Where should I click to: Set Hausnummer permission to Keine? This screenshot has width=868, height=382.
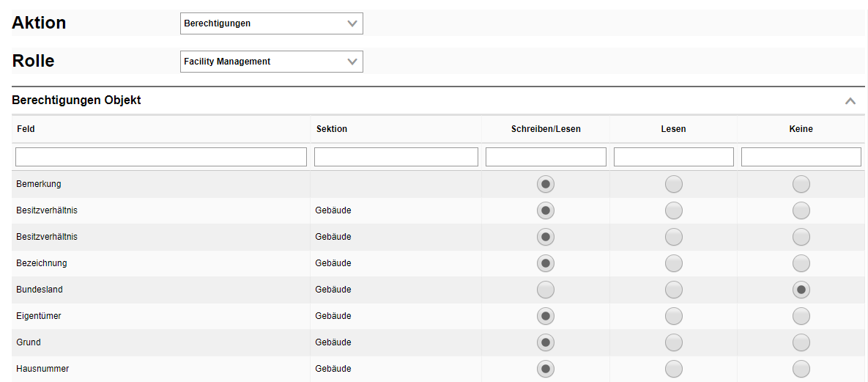[x=801, y=369]
